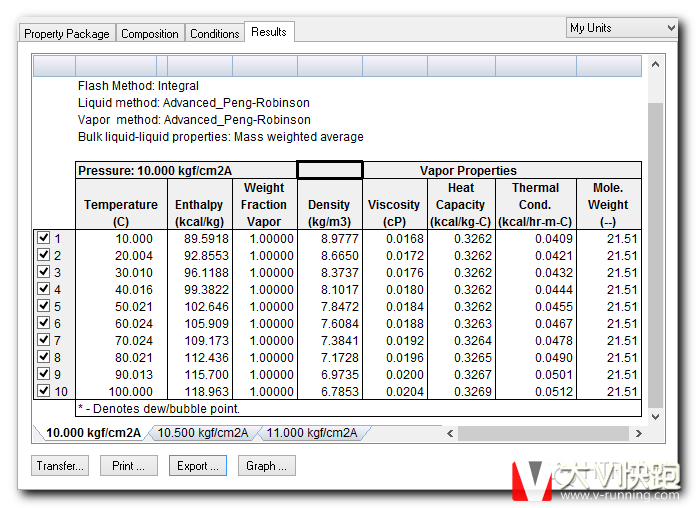Select density cell 7.1728

pyautogui.click(x=330, y=357)
